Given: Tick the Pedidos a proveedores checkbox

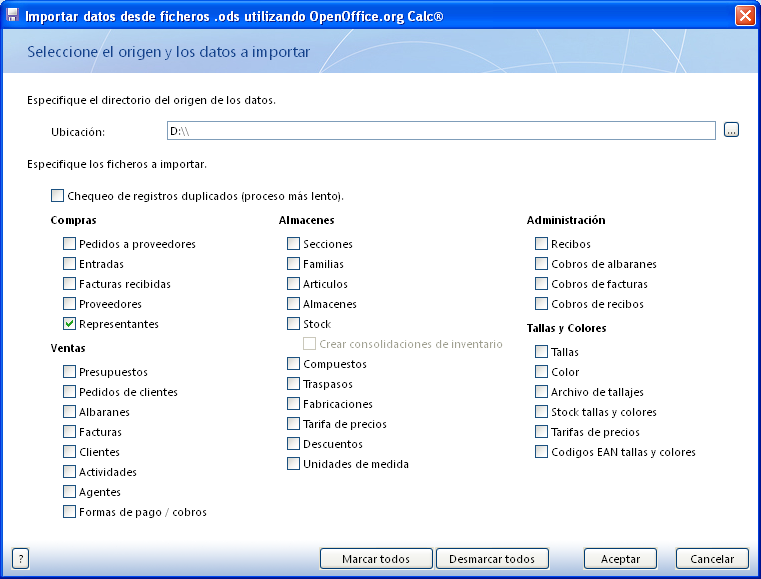Looking at the screenshot, I should tap(69, 244).
